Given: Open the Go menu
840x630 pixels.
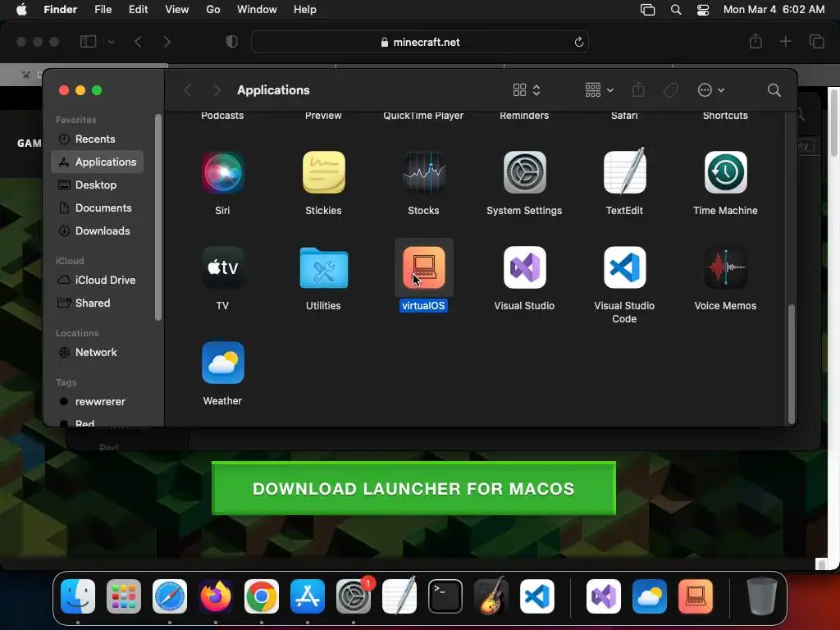Looking at the screenshot, I should coord(213,10).
